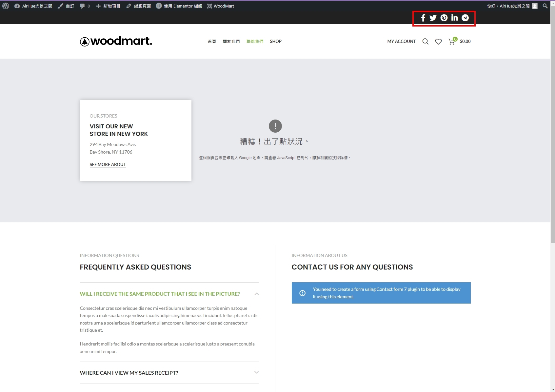Collapse the 'Will I receive the same product' question
Image resolution: width=555 pixels, height=392 pixels.
click(x=160, y=294)
